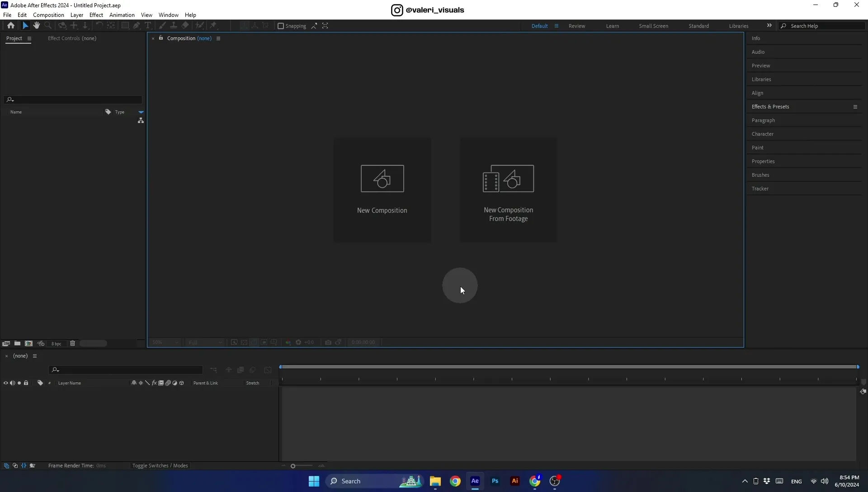The image size is (868, 492).
Task: Click the Home icon in the toolbar
Action: pos(11,26)
